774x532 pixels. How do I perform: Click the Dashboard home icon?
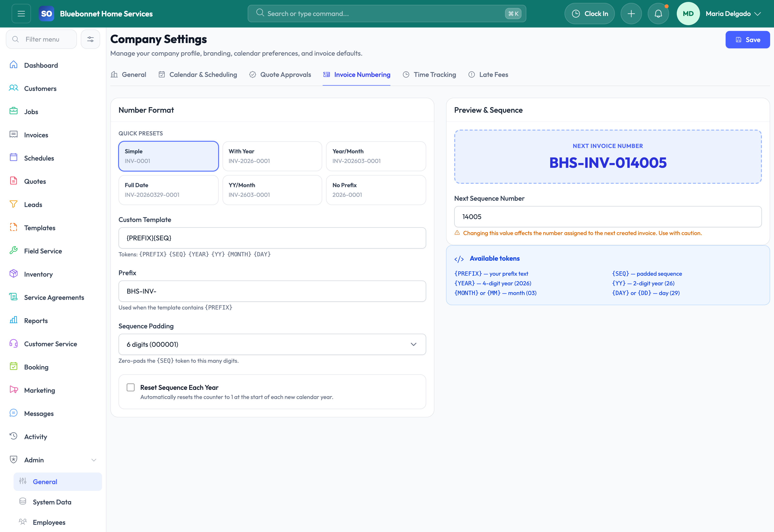[x=14, y=65]
